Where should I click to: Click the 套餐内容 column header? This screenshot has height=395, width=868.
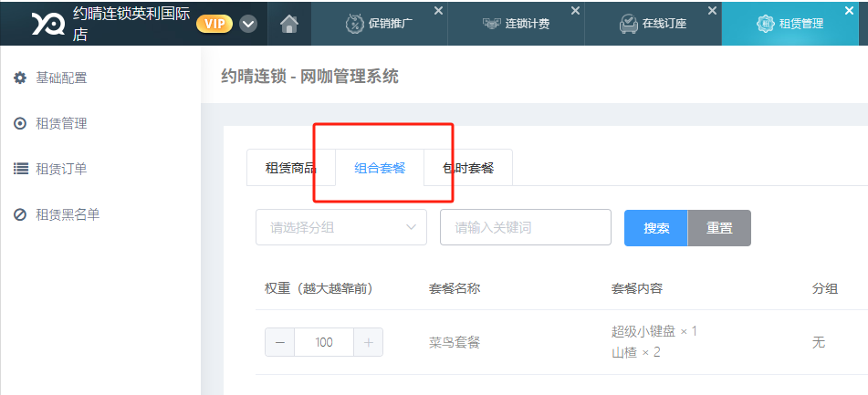[636, 288]
